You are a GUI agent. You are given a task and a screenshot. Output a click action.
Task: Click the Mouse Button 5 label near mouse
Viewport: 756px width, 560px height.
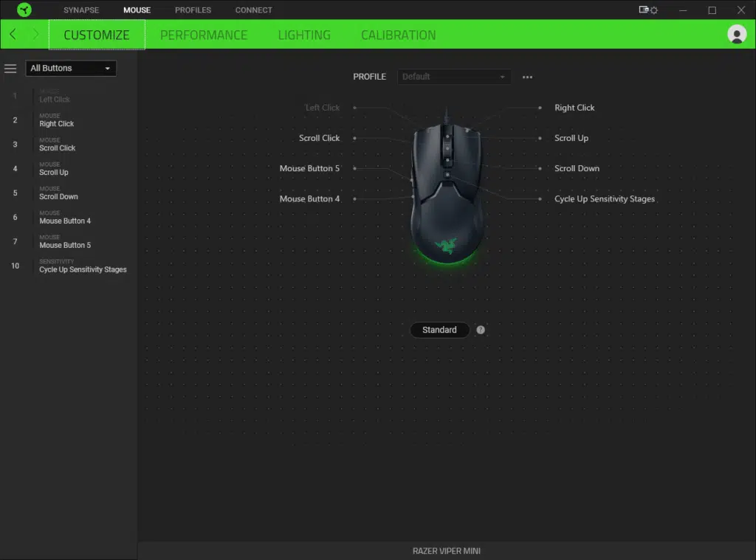(310, 168)
